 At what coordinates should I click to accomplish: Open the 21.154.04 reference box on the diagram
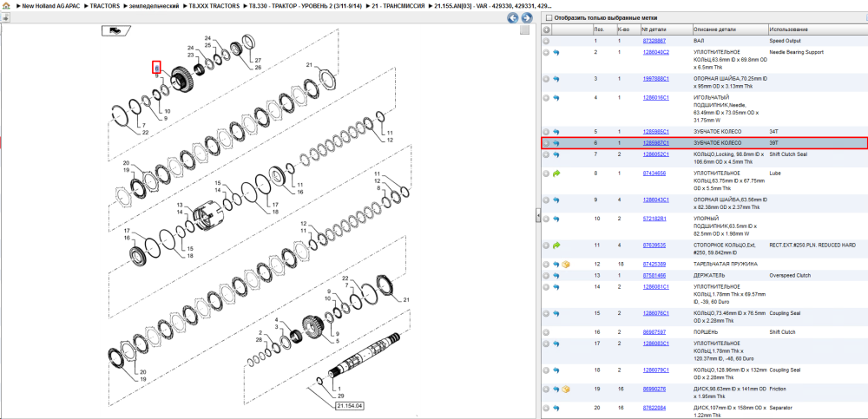pos(350,406)
